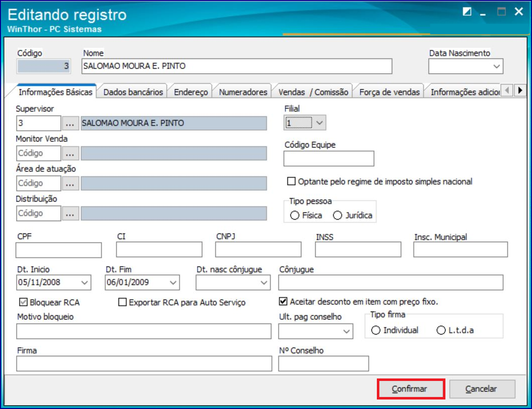
Task: Click the Motivo bloqueio field
Action: point(144,331)
